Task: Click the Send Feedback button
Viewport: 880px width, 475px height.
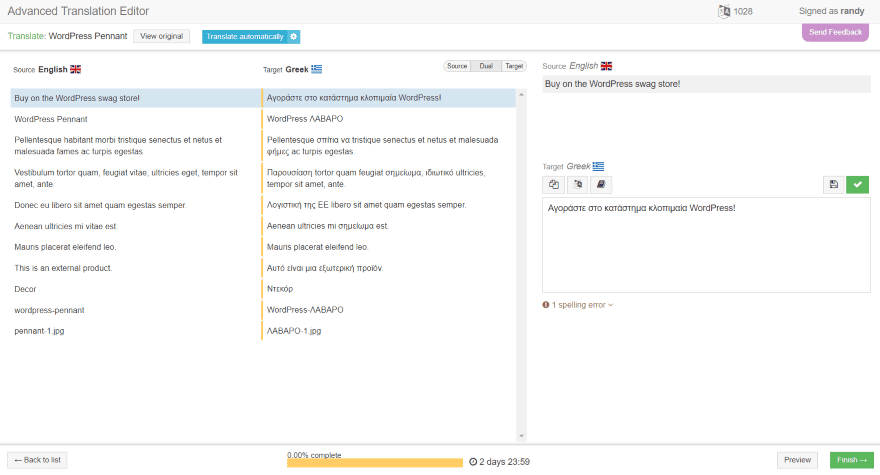Action: click(835, 32)
